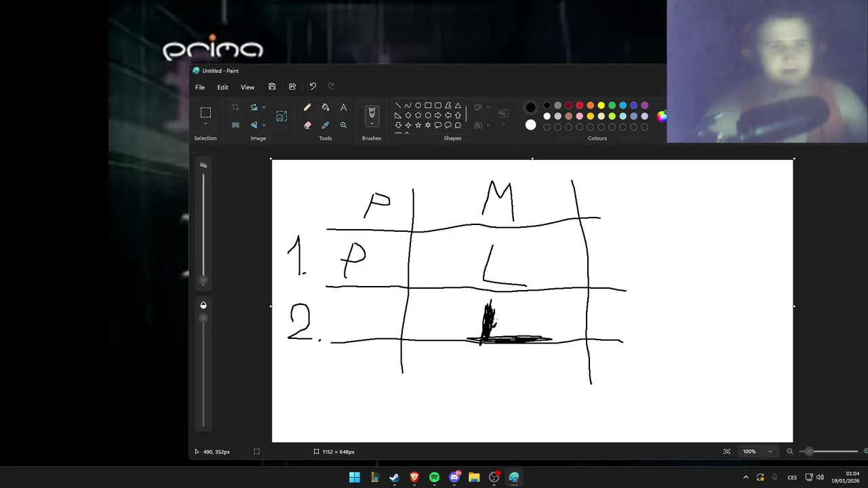The height and width of the screenshot is (488, 868).
Task: Expand the Flip options dropdown arrow
Action: (x=264, y=125)
